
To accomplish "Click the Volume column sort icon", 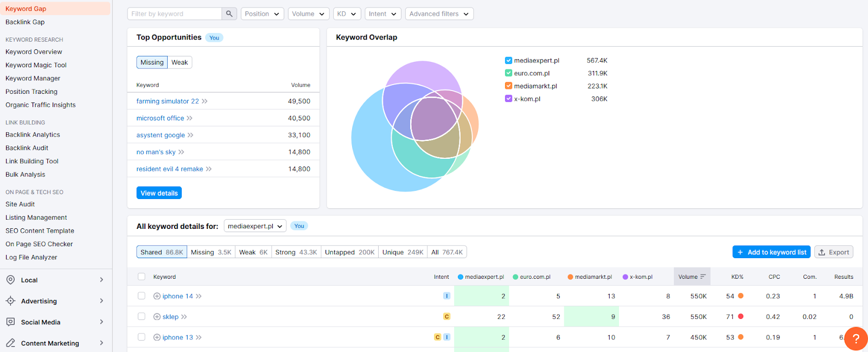I will (x=703, y=277).
